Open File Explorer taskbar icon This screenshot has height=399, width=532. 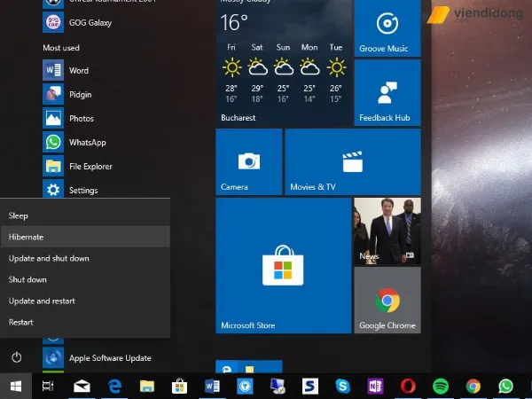147,386
